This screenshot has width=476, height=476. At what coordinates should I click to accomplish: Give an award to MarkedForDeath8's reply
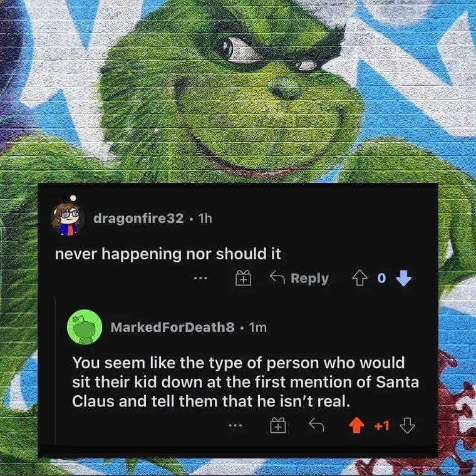[x=277, y=425]
